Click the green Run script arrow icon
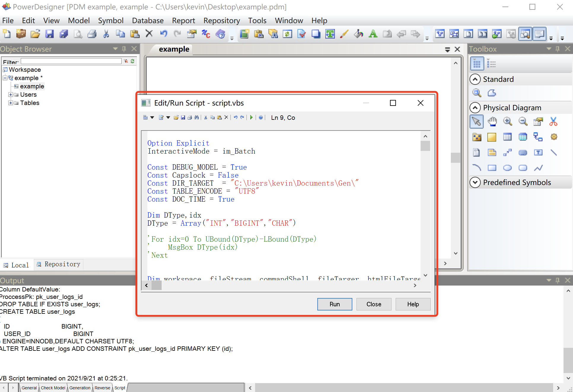Image resolution: width=573 pixels, height=392 pixels. pyautogui.click(x=251, y=117)
